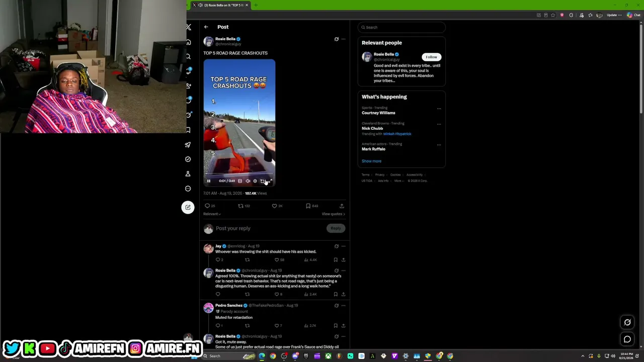Open options for Mark Ruffalo trend
This screenshot has height=362, width=644.
[439, 145]
